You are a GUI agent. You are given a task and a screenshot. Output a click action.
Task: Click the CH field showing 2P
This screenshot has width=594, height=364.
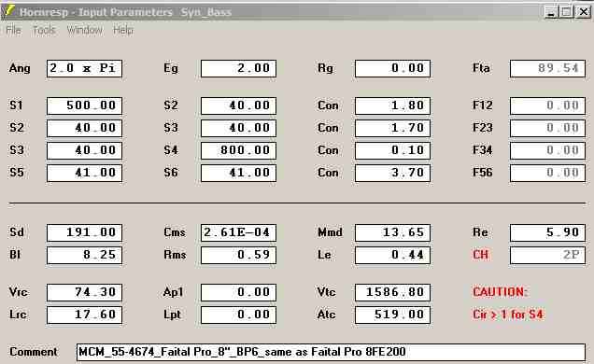[x=547, y=255]
